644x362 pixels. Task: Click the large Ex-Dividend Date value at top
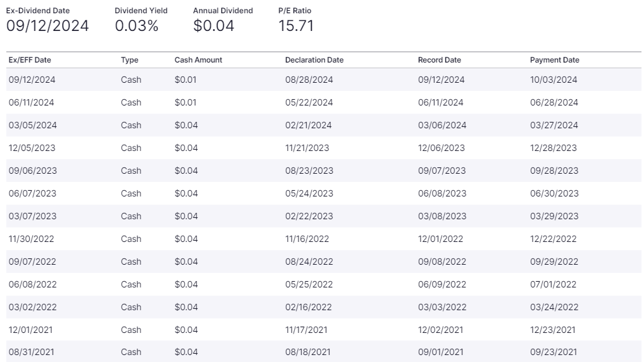47,26
